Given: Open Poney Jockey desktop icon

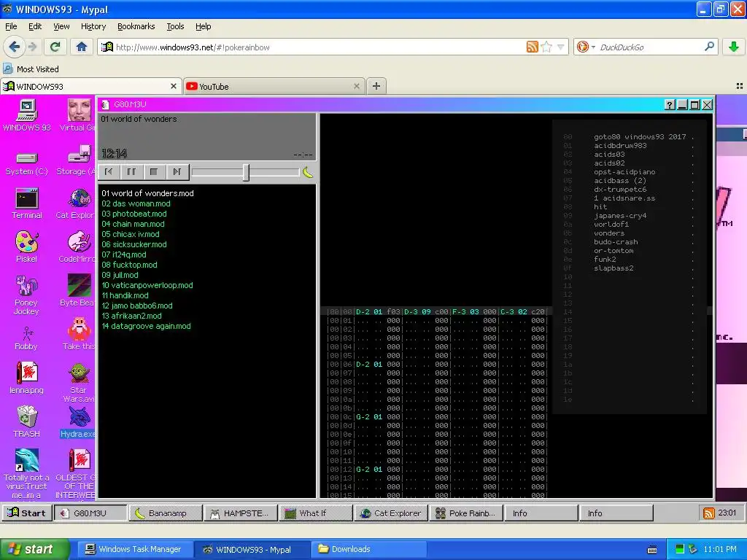Looking at the screenshot, I should click(x=27, y=295).
